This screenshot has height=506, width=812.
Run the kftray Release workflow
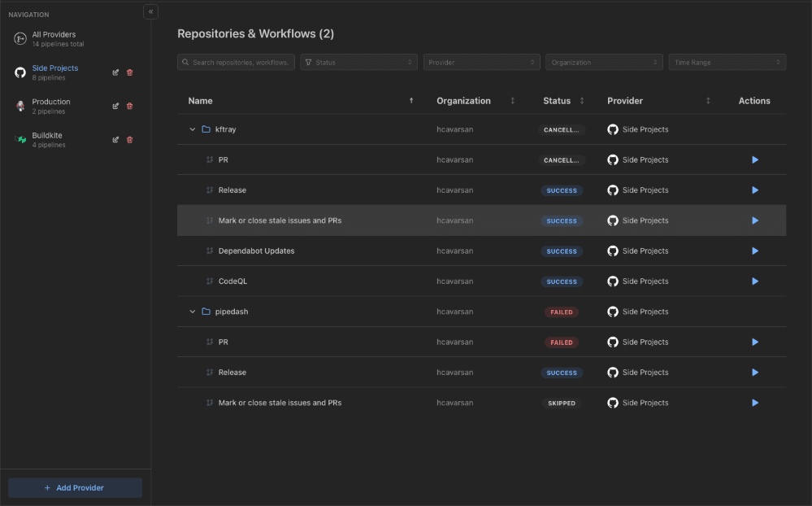point(754,190)
